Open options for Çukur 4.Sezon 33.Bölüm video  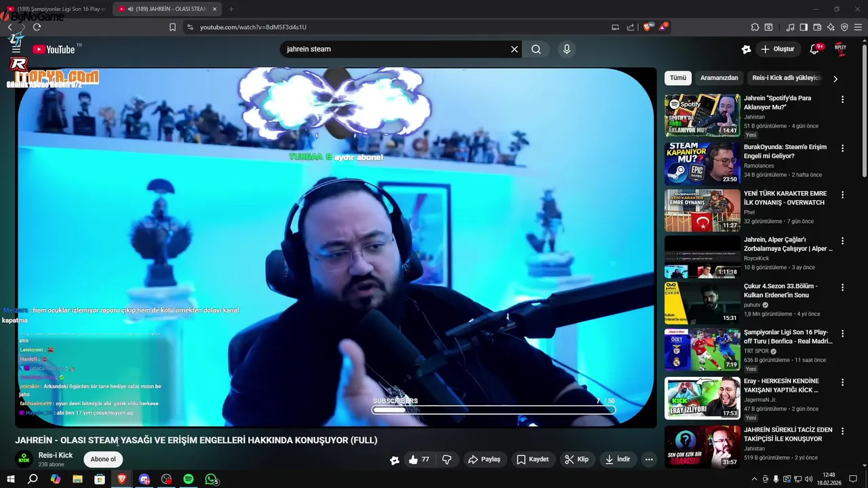(x=843, y=287)
